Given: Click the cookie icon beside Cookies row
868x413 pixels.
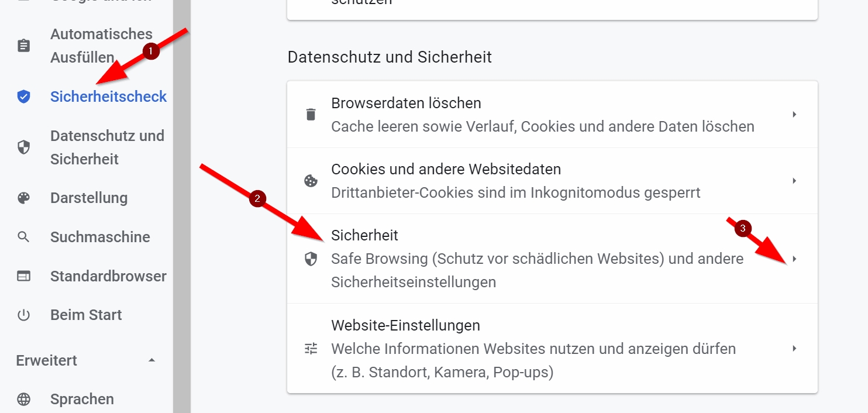Looking at the screenshot, I should pos(311,181).
